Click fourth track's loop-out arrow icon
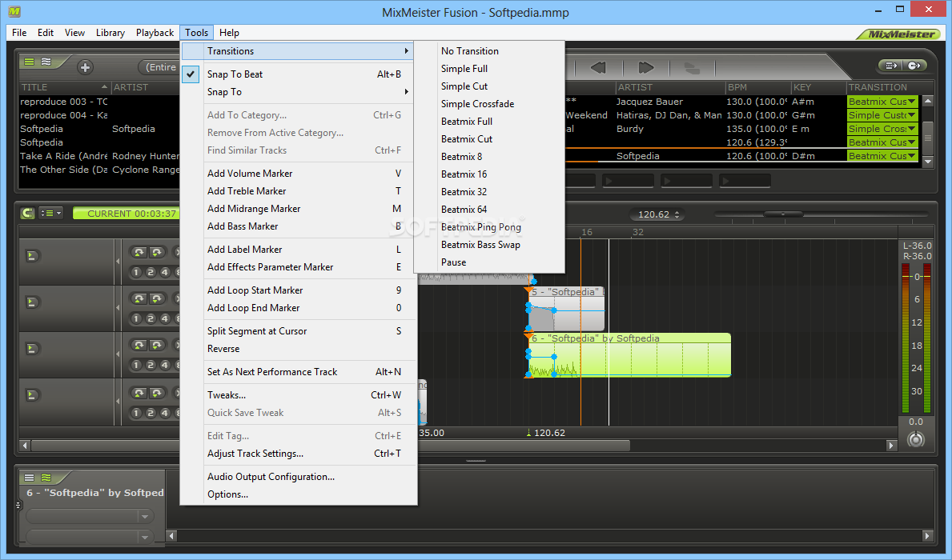This screenshot has width=952, height=560. pyautogui.click(x=157, y=393)
